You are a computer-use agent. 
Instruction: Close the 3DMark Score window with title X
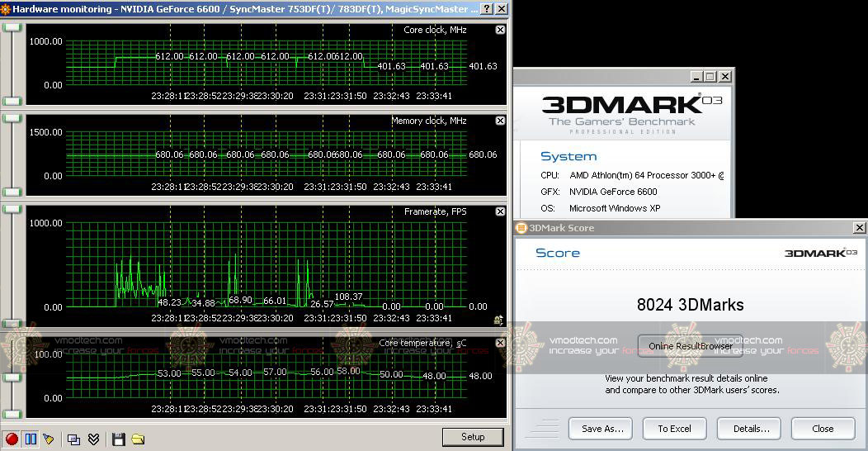coord(859,228)
